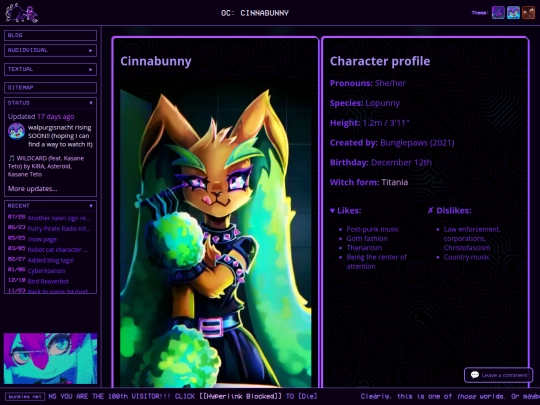Collapse the RECENT panel arrow
Viewport: 540px width, 405px height.
tap(91, 206)
